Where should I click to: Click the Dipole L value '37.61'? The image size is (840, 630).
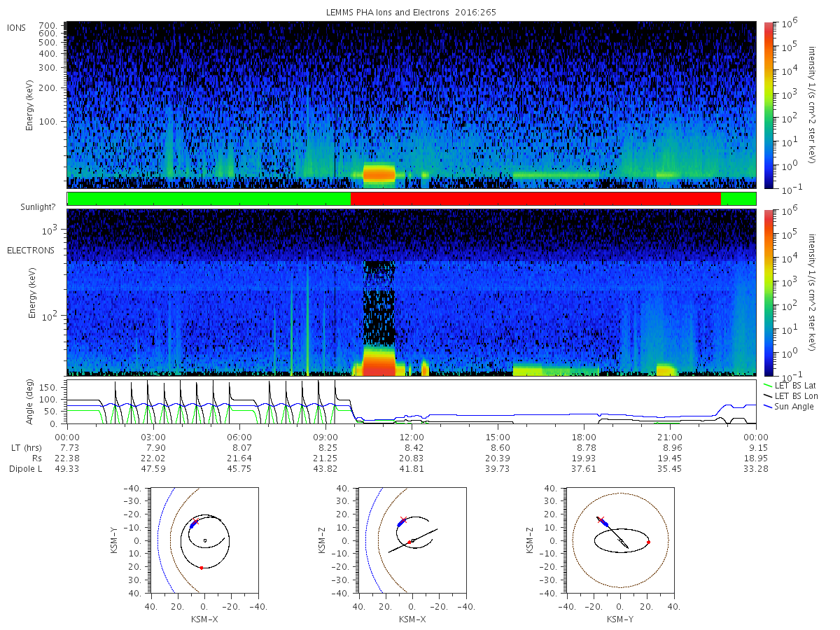pos(584,468)
